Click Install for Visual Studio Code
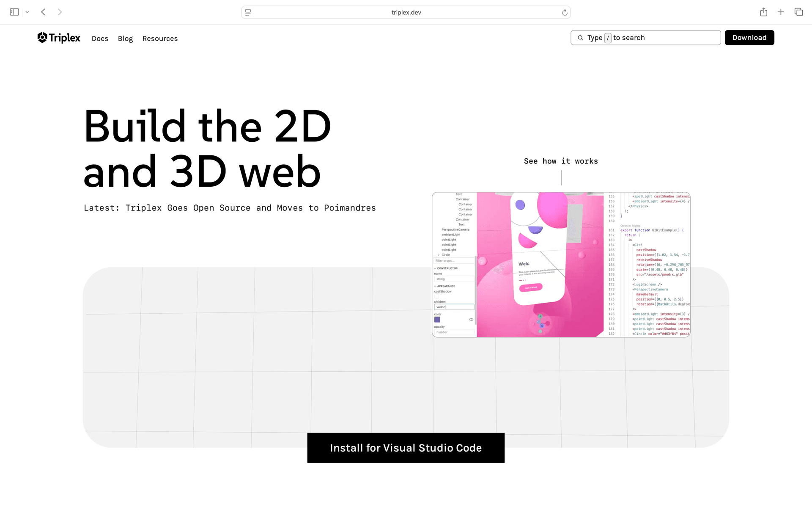This screenshot has width=812, height=508. (406, 448)
